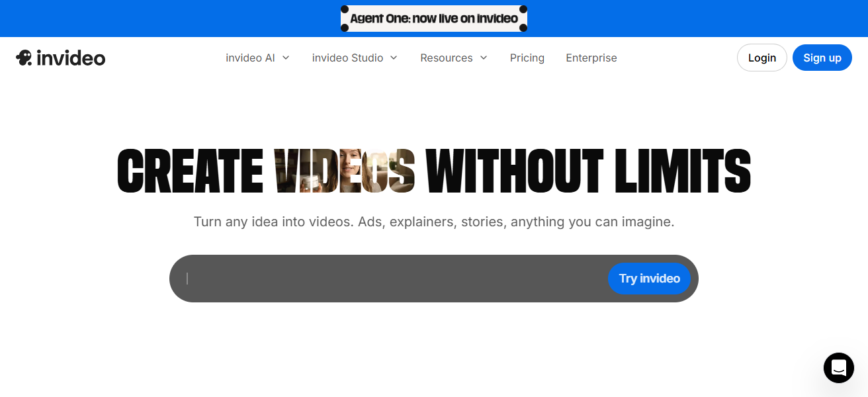Click the bottom-right handle of banner text
Image resolution: width=868 pixels, height=397 pixels.
pos(523,28)
